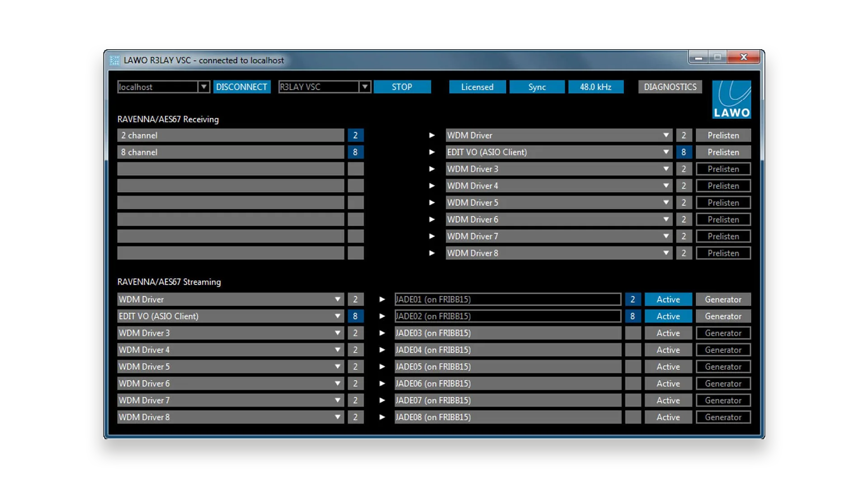
Task: Click arrow icon before WDM Driver 7 receiving row
Action: tap(432, 236)
